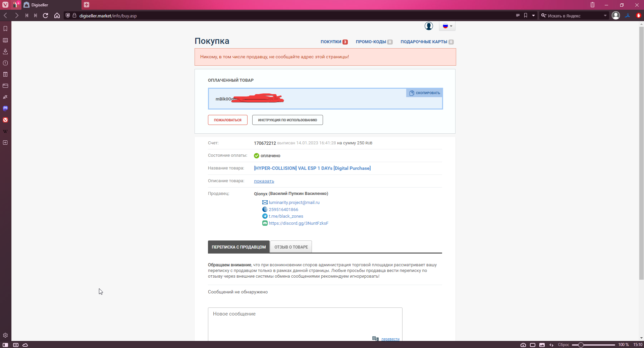Show the product description via показать
This screenshot has height=348, width=644.
coord(264,181)
